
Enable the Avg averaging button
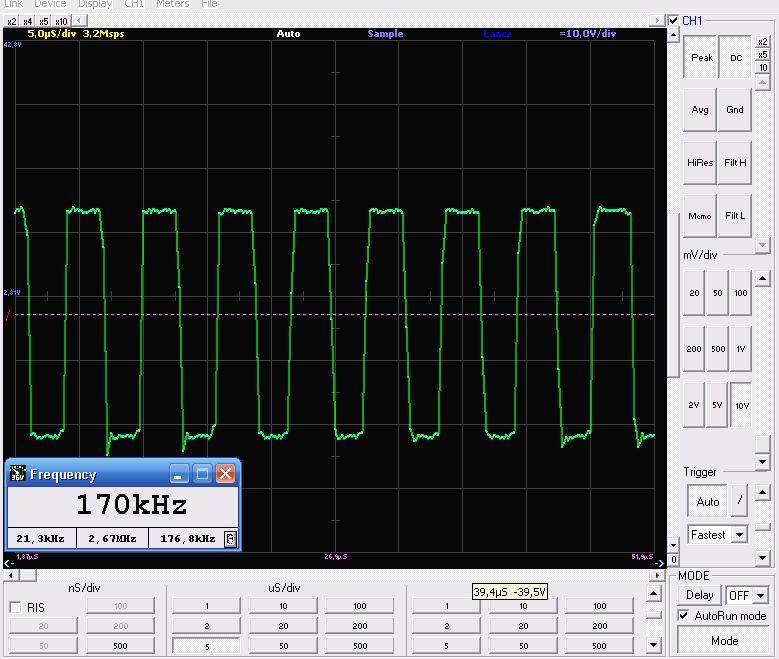pos(700,110)
